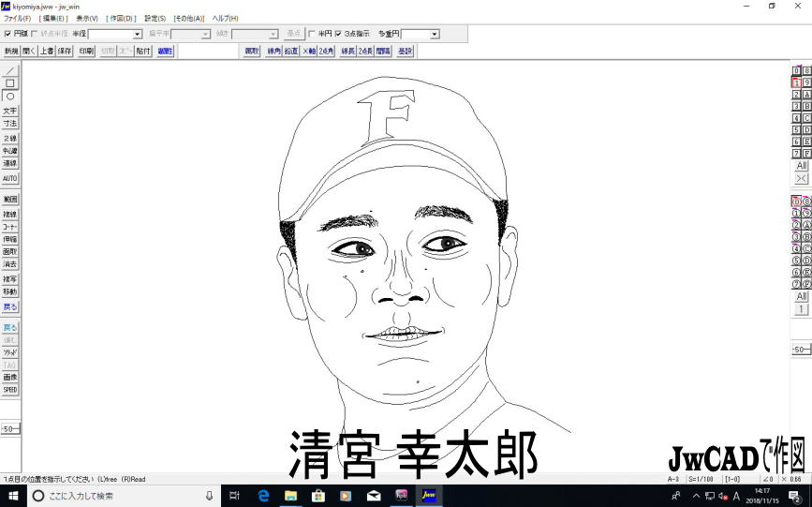Click the 2点長 two-point length button

(365, 51)
